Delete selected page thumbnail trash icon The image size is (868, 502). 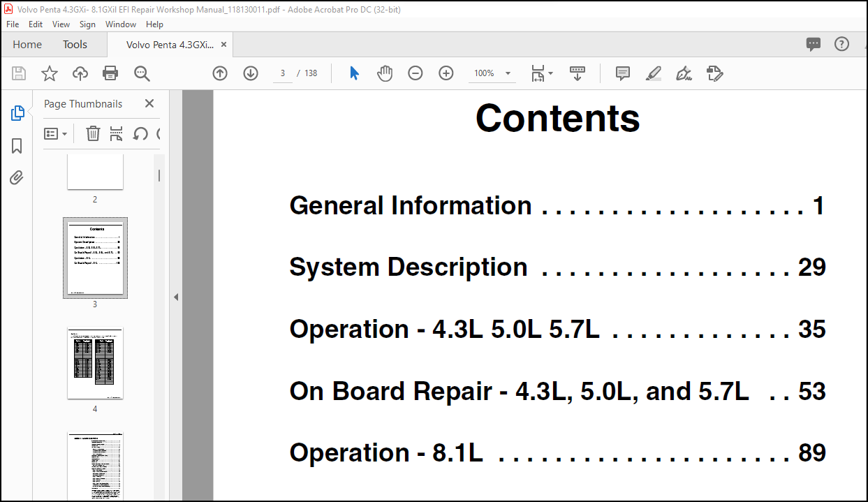(x=93, y=133)
